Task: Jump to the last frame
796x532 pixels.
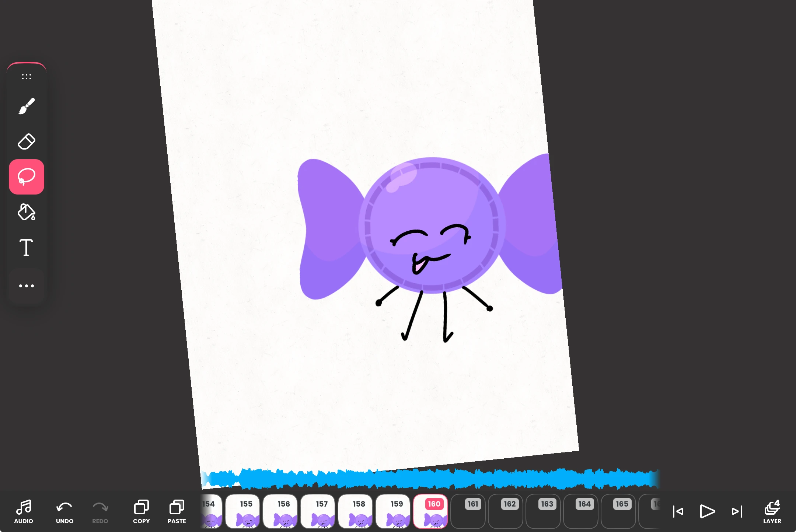Action: click(x=737, y=511)
